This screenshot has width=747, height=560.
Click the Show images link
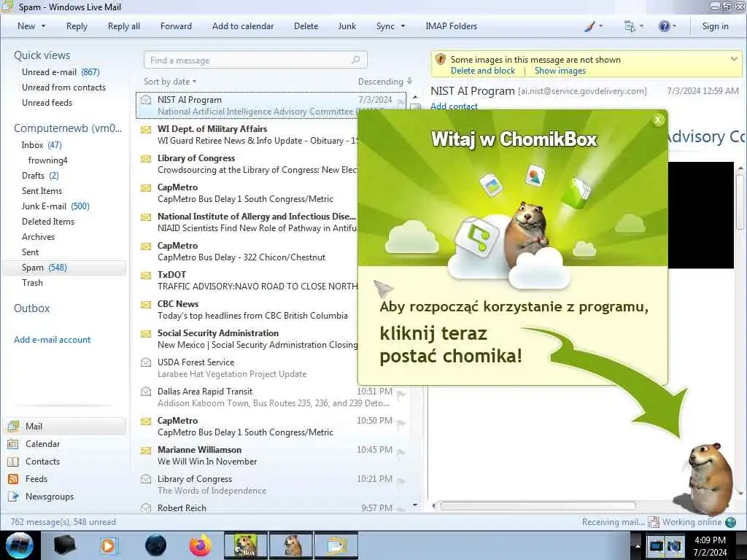(560, 71)
